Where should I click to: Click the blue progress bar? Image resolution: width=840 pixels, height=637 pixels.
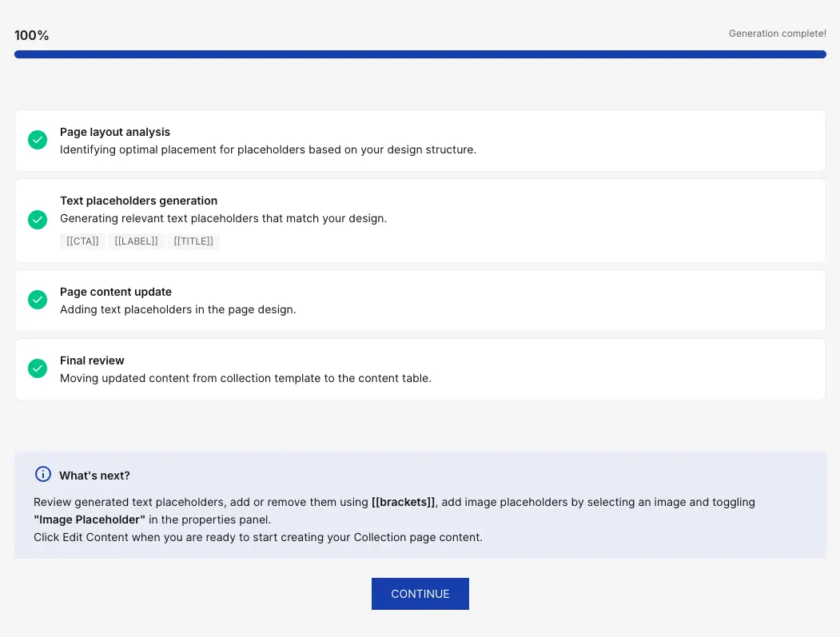point(420,54)
